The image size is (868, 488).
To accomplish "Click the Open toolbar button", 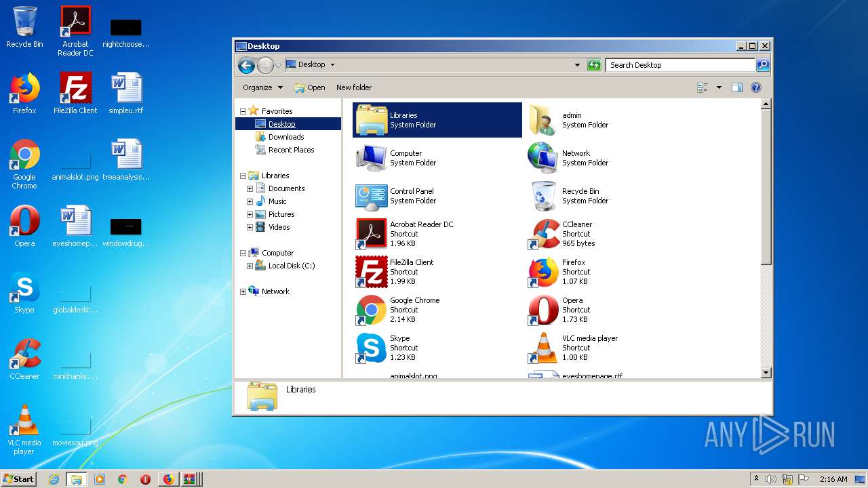I will 310,87.
